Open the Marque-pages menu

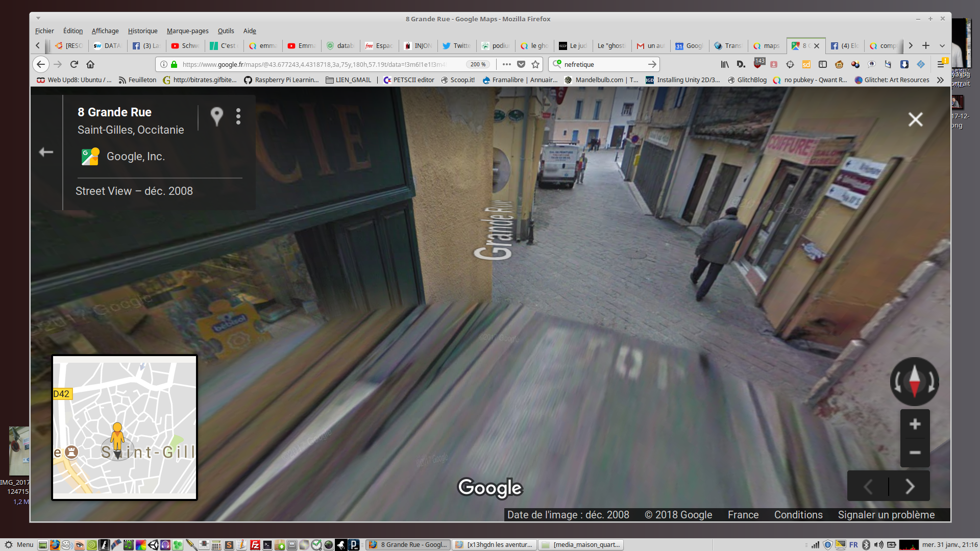pos(187,31)
